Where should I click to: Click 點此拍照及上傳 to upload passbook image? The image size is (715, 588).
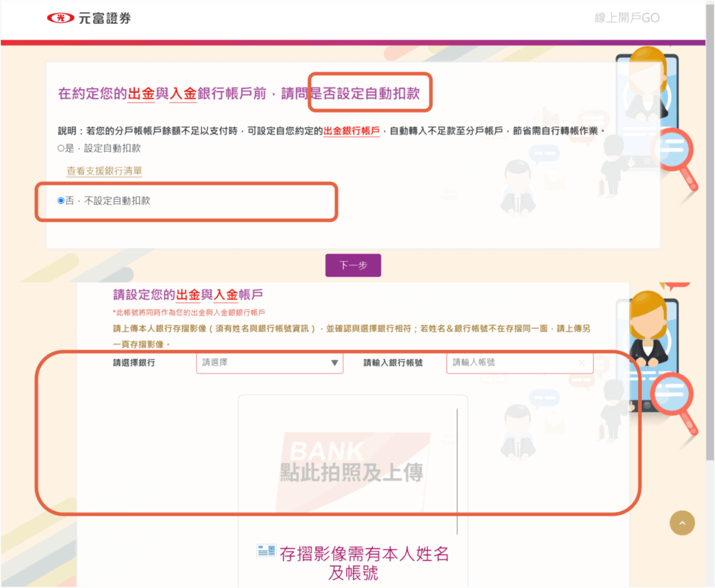pyautogui.click(x=353, y=472)
